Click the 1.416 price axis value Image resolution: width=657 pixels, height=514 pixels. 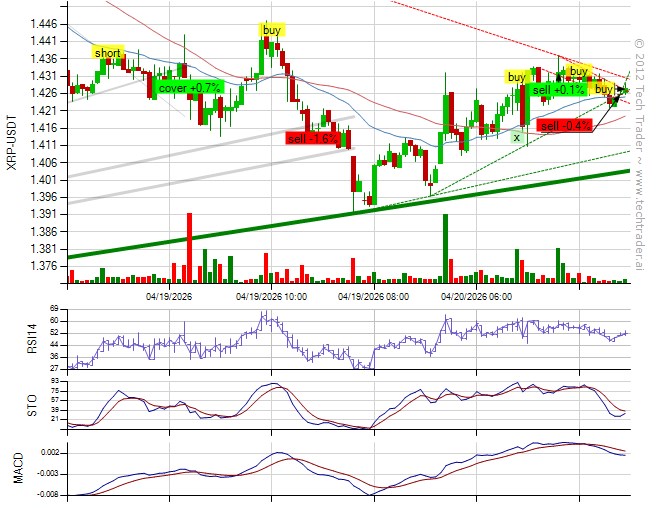43,128
